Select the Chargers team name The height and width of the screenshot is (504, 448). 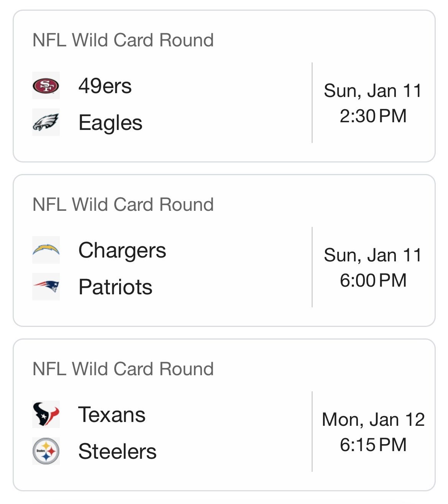point(122,250)
